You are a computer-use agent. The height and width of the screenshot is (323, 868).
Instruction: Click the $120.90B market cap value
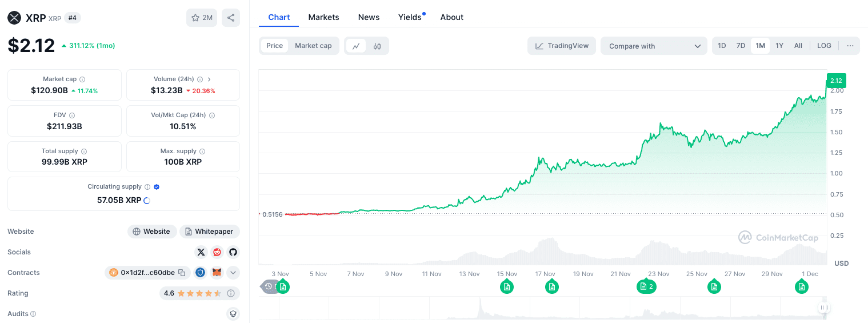[x=50, y=90]
